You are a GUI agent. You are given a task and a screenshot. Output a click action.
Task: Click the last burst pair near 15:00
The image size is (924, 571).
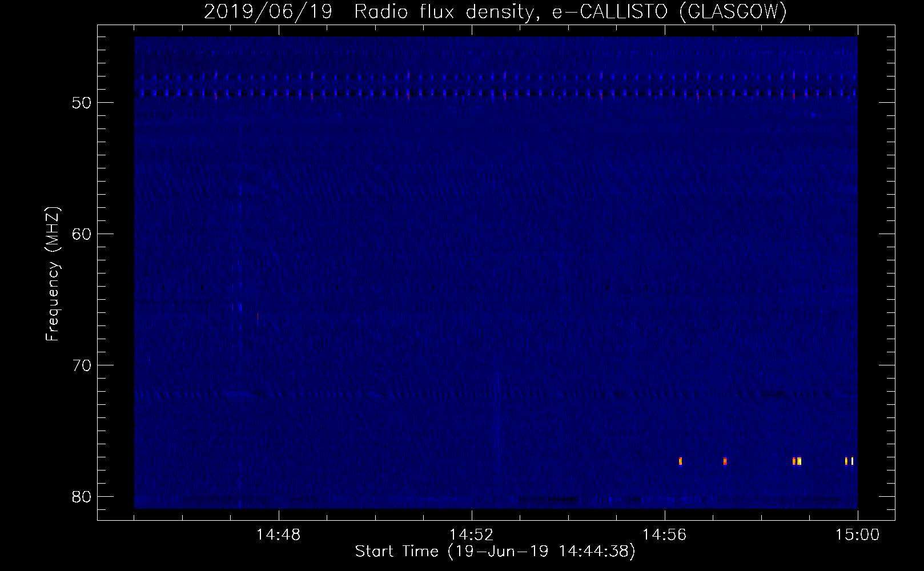[849, 461]
